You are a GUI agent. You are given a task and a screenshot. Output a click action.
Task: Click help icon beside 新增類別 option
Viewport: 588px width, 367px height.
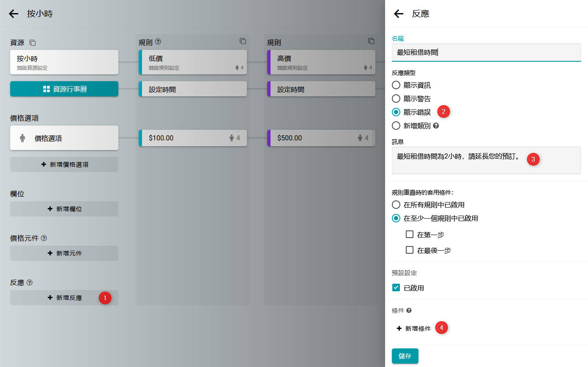tap(436, 126)
